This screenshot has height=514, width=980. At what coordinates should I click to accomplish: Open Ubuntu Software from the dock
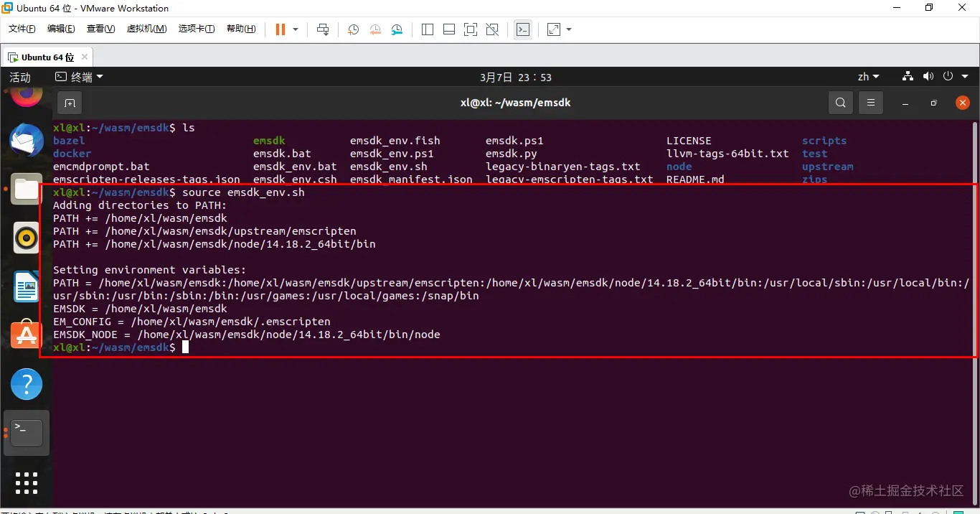tap(27, 335)
